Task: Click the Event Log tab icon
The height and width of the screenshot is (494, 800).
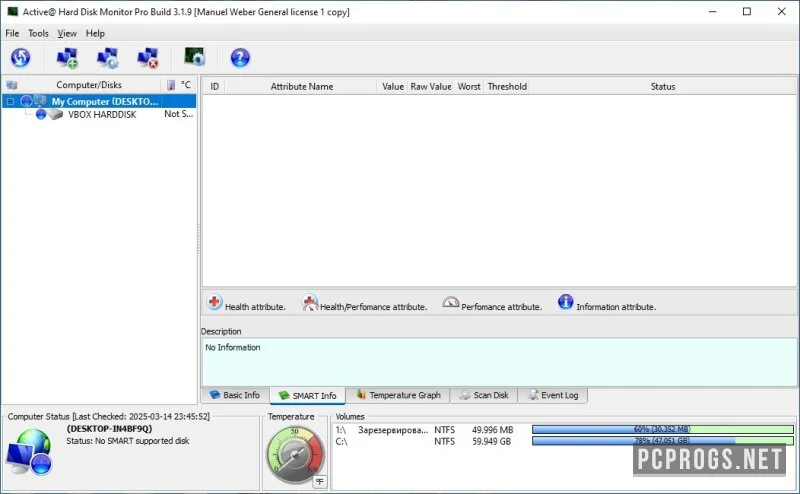Action: click(x=533, y=395)
